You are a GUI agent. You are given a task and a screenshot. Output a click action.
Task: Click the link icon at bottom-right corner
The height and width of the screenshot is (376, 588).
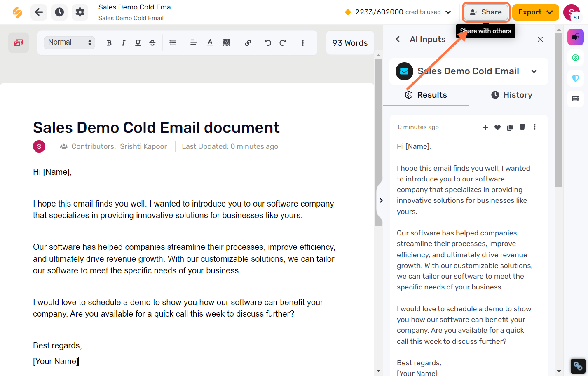coord(578,366)
